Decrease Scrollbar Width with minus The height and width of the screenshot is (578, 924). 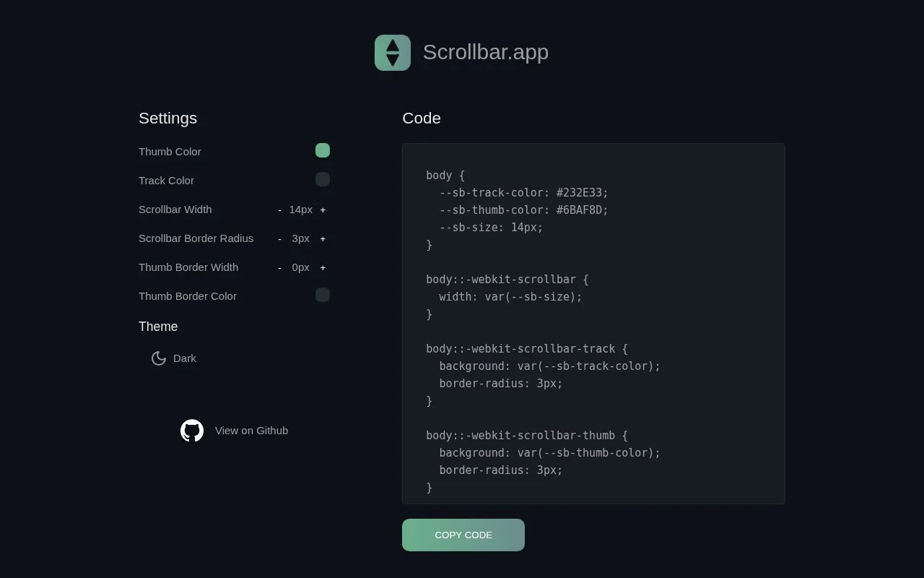point(279,210)
